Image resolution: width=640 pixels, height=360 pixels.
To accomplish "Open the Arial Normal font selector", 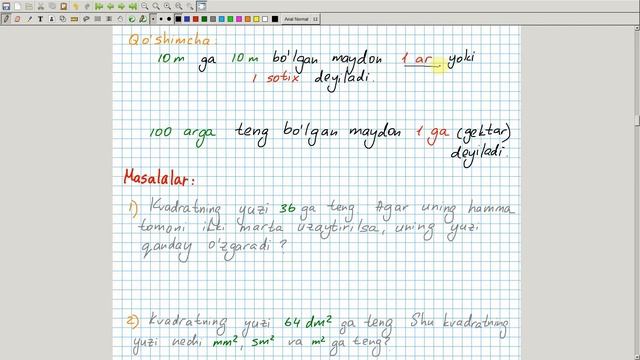I will 301,19.
